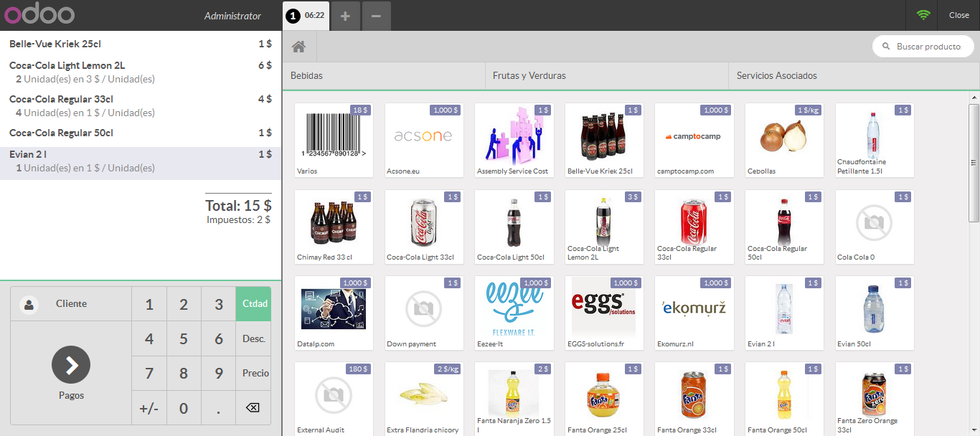Add Datalp.com product

pos(334,313)
